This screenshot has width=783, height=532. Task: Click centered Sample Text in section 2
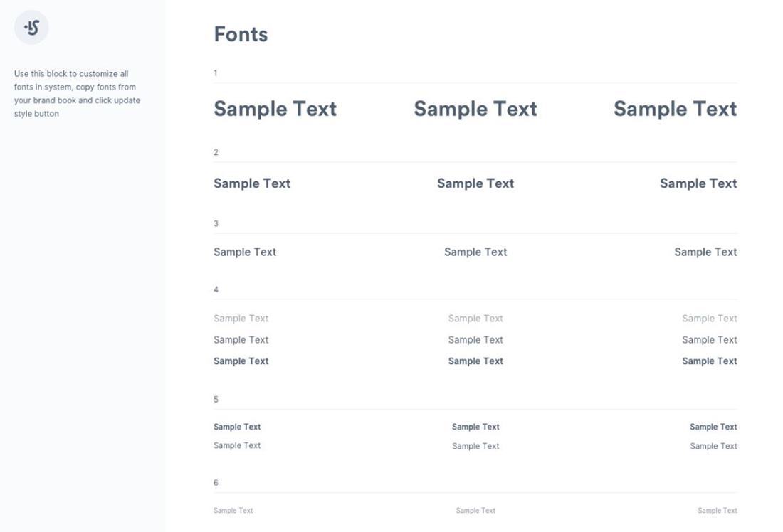click(x=475, y=183)
